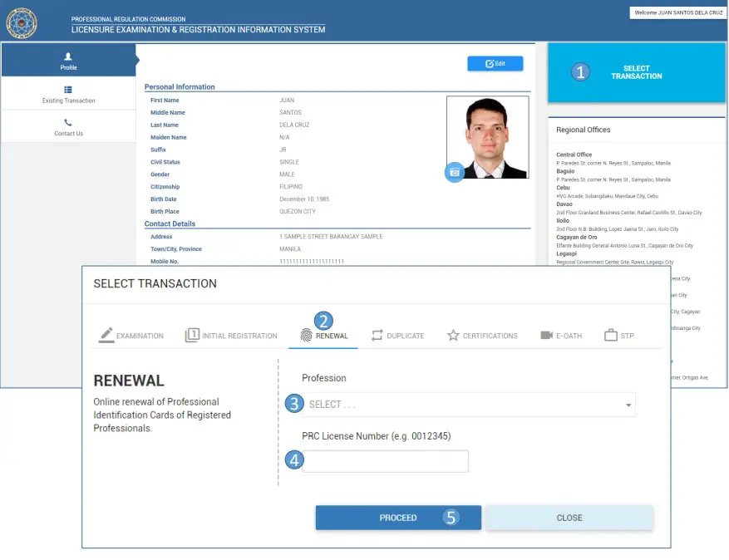
Task: Click the Welcome JUAN SANTOS DELA CRUZ label
Action: [678, 12]
